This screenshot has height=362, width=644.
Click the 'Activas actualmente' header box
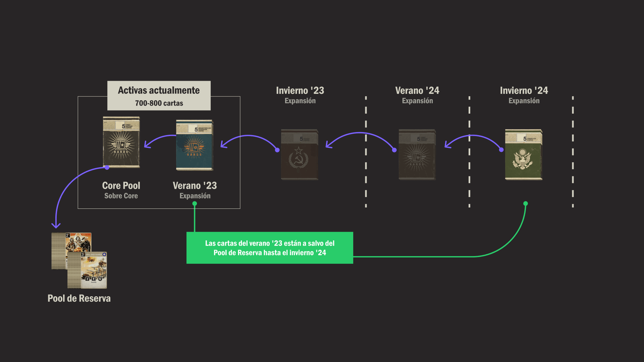(159, 96)
